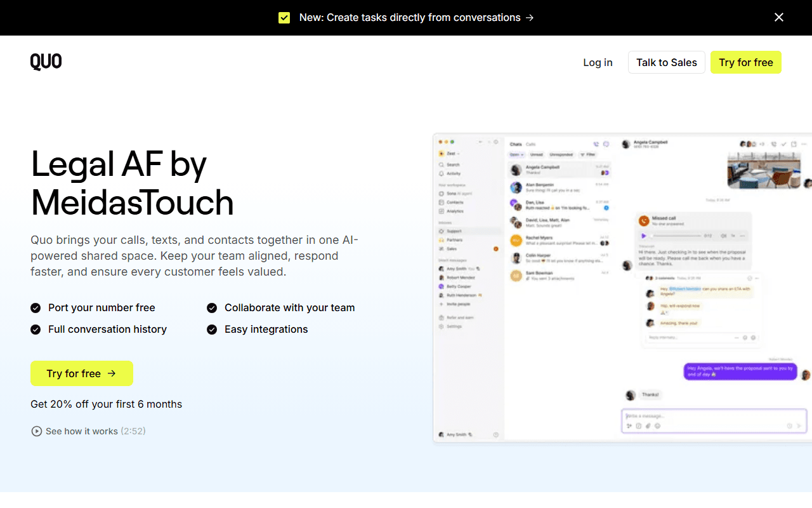Viewport: 812px width, 508px height.
Task: Play the missed call voicemail recording
Action: (643, 236)
